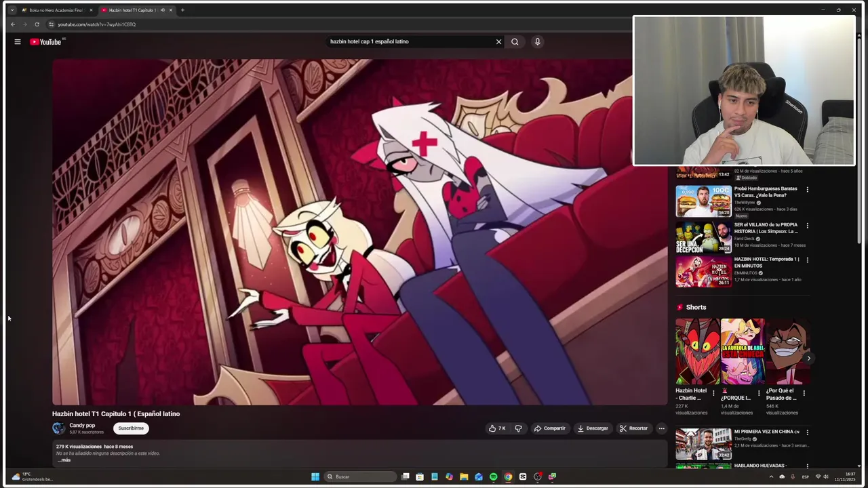
Task: Click the Compartir share button
Action: pyautogui.click(x=549, y=428)
